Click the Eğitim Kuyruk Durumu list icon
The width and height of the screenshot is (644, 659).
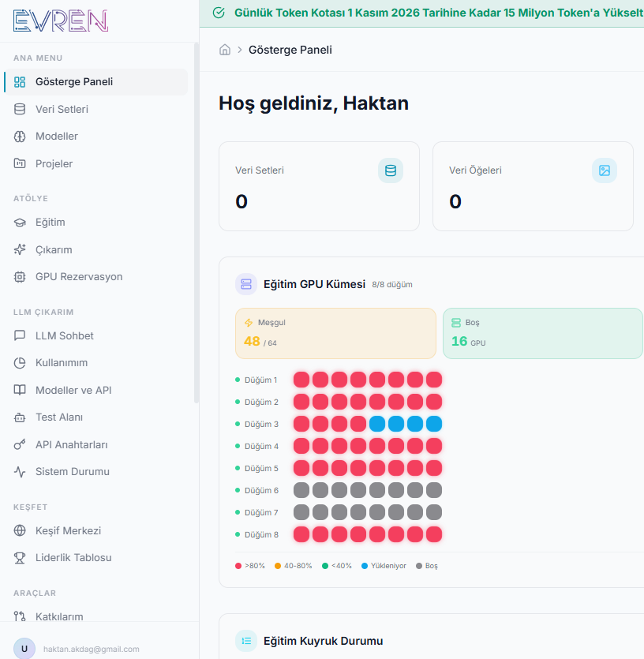(246, 641)
